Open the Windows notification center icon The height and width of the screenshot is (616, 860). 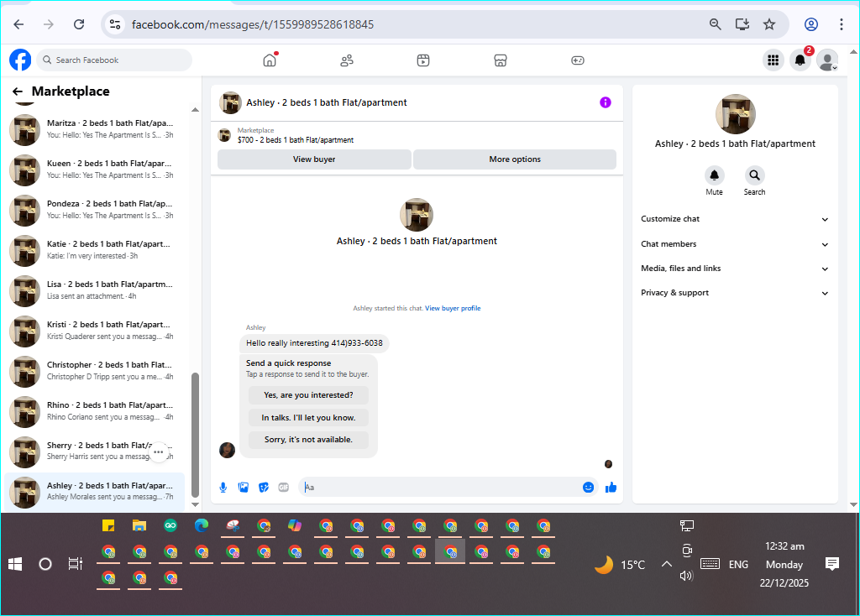click(832, 563)
